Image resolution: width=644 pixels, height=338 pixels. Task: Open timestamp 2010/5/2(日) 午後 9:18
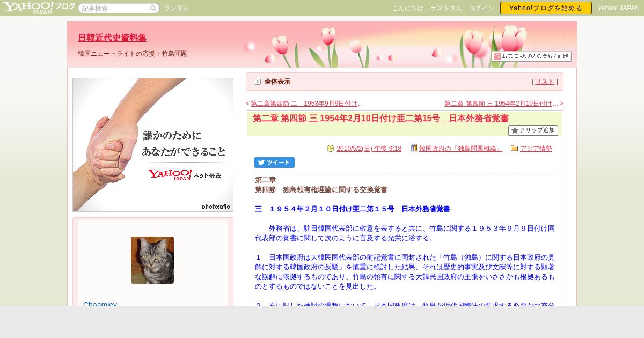[369, 149]
